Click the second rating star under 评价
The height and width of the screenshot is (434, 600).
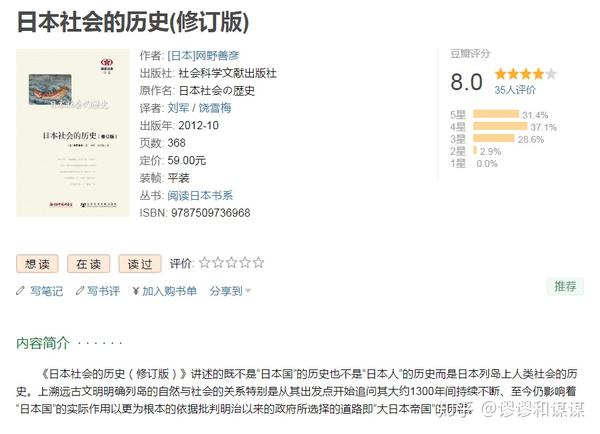pyautogui.click(x=218, y=263)
